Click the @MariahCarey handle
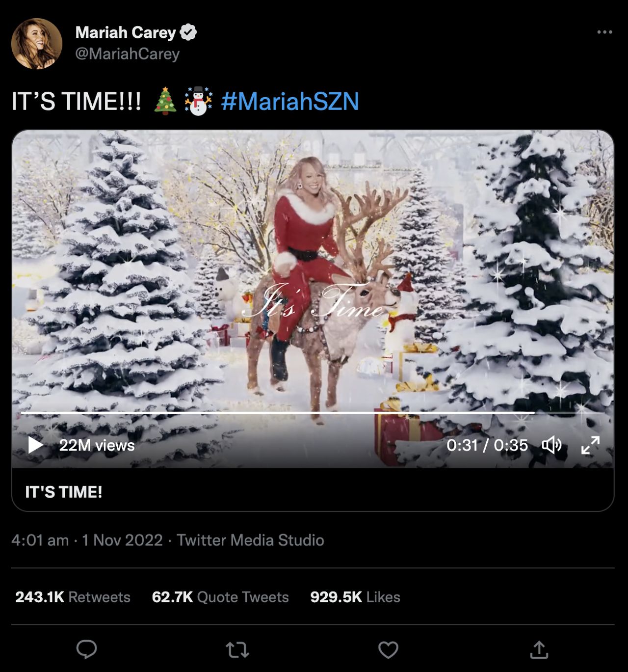Screen dimensions: 628x672 pyautogui.click(x=128, y=54)
